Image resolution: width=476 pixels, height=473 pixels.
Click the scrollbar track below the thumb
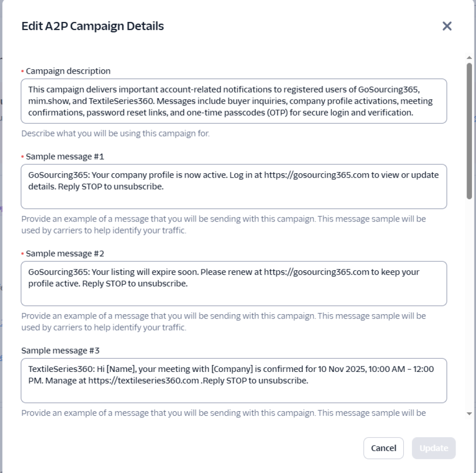tap(469, 299)
